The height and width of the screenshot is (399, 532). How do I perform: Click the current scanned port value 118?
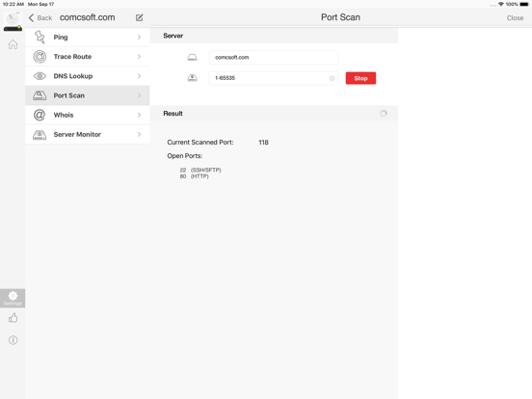(263, 143)
